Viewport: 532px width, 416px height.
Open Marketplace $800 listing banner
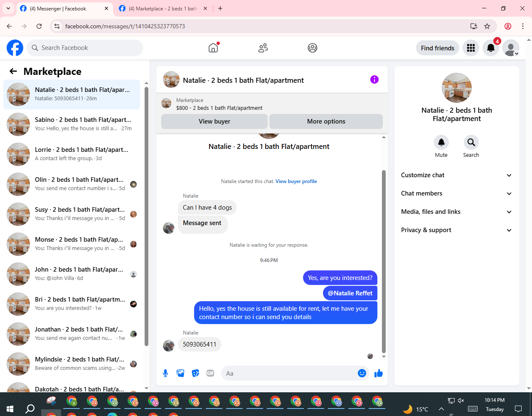tap(272, 104)
